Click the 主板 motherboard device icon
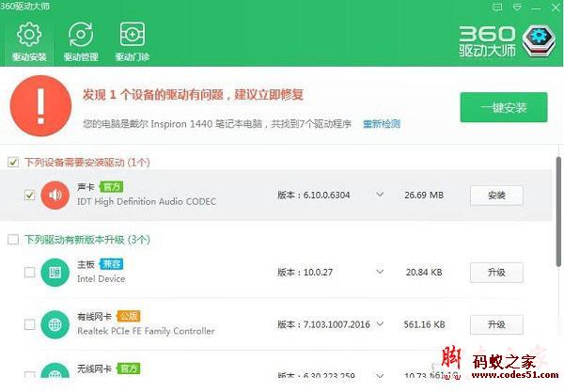 [x=55, y=273]
